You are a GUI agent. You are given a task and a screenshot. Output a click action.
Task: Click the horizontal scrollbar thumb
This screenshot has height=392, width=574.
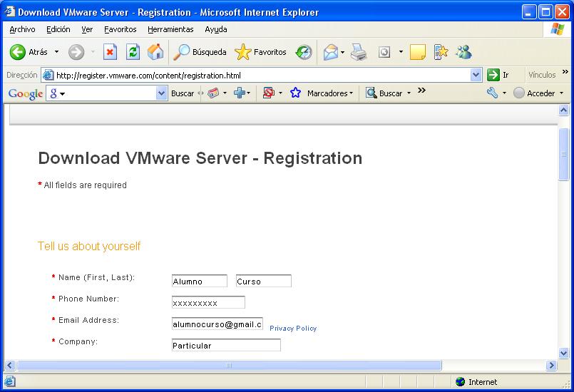coord(228,366)
